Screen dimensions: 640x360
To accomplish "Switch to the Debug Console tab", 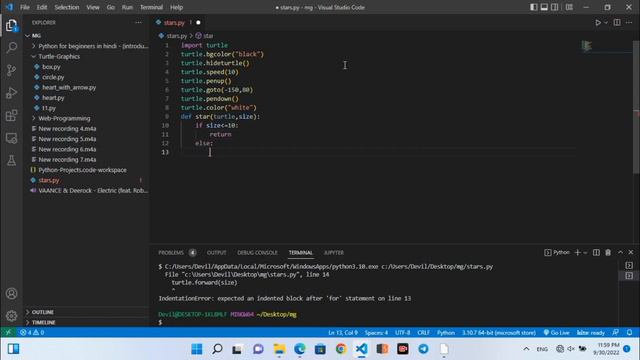I will [257, 253].
